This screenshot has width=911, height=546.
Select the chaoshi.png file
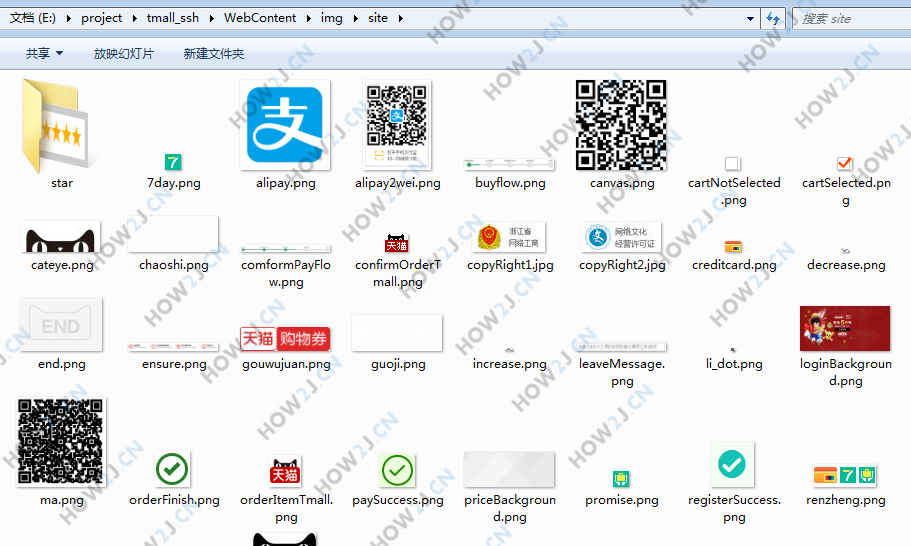click(173, 234)
